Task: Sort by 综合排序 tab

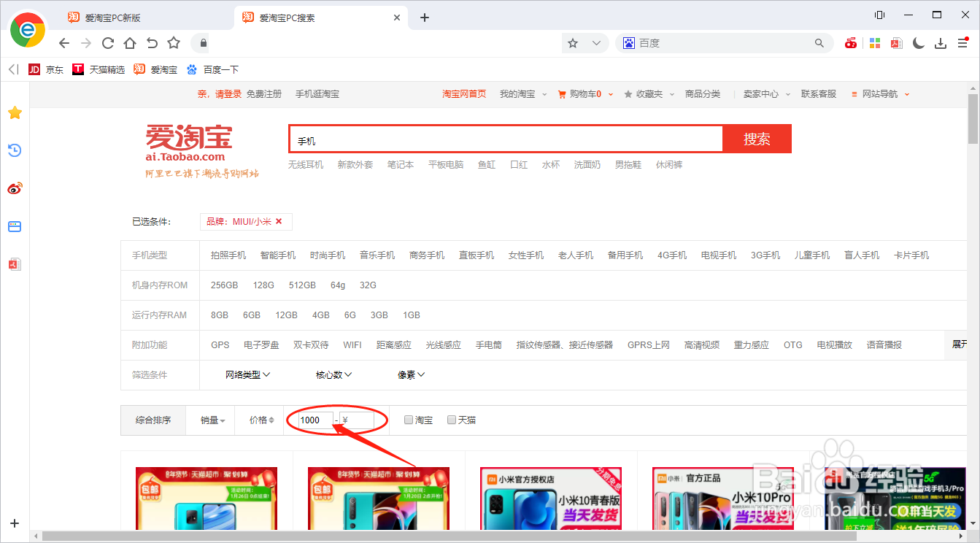Action: [x=153, y=420]
